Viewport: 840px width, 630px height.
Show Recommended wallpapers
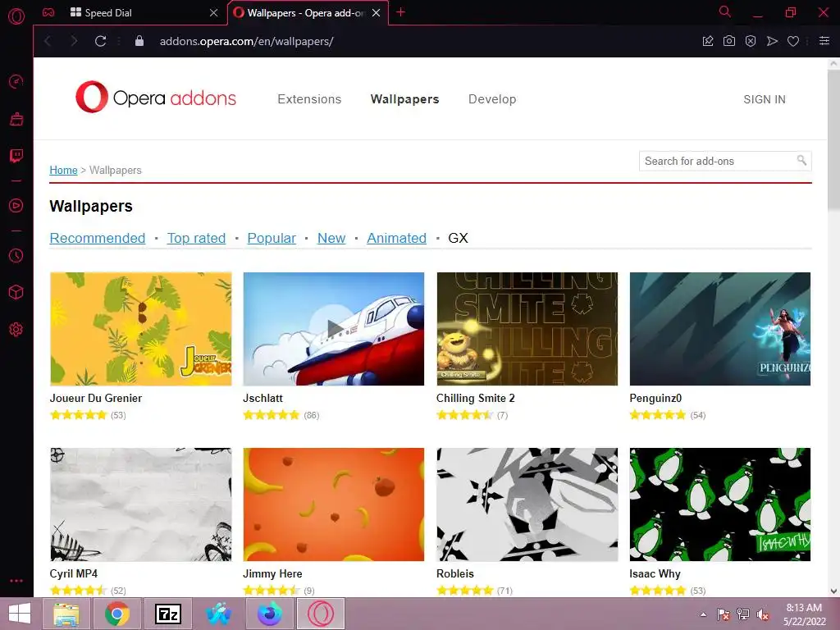click(97, 238)
